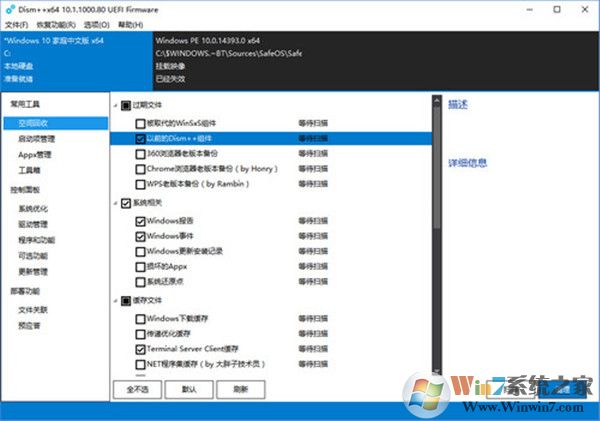Open 可选功能 in the sidebar
Image resolution: width=600 pixels, height=421 pixels.
(33, 256)
